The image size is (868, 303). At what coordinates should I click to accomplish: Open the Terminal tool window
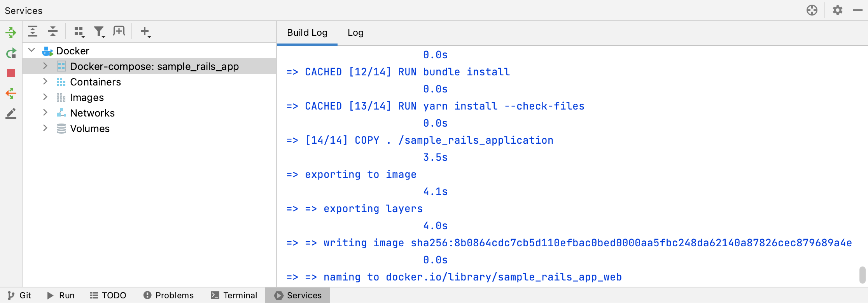[234, 295]
